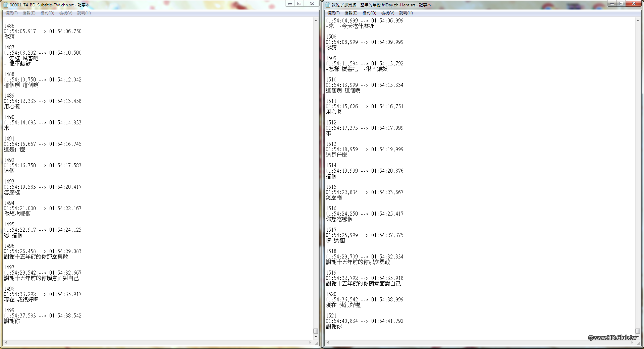Viewport: 644px width, 349px height.
Task: Open 檔案(F) menu in the chn.srt Notepad
Action: pos(11,13)
